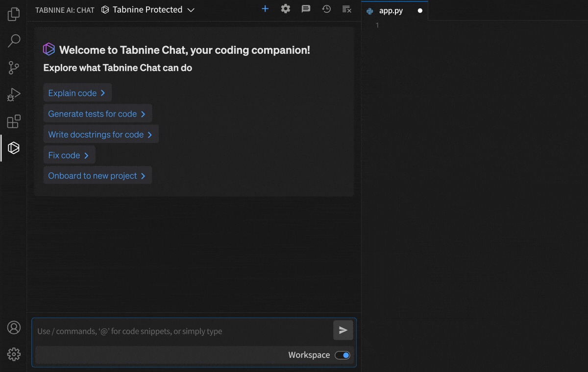This screenshot has width=588, height=372.
Task: Click the Fix code suggestion
Action: pyautogui.click(x=69, y=155)
